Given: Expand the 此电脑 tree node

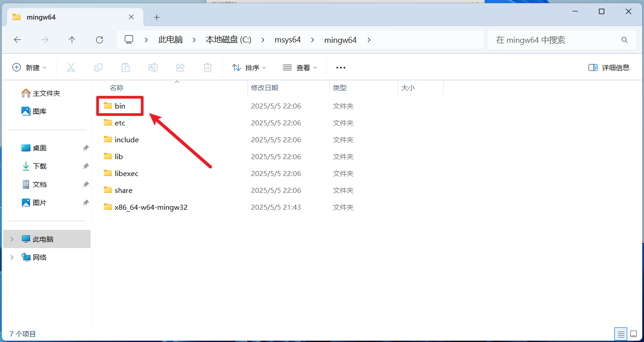Looking at the screenshot, I should [x=12, y=239].
